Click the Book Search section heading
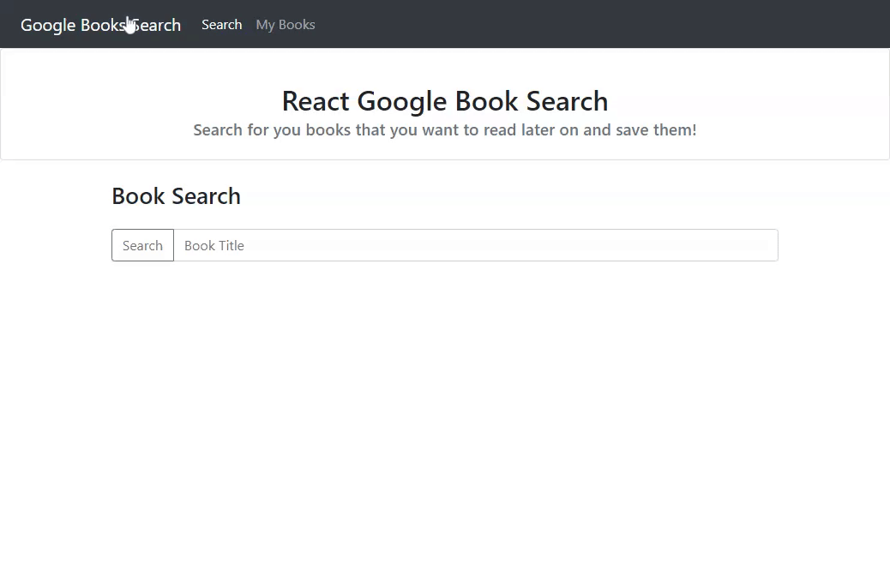The width and height of the screenshot is (890, 588). point(176,196)
